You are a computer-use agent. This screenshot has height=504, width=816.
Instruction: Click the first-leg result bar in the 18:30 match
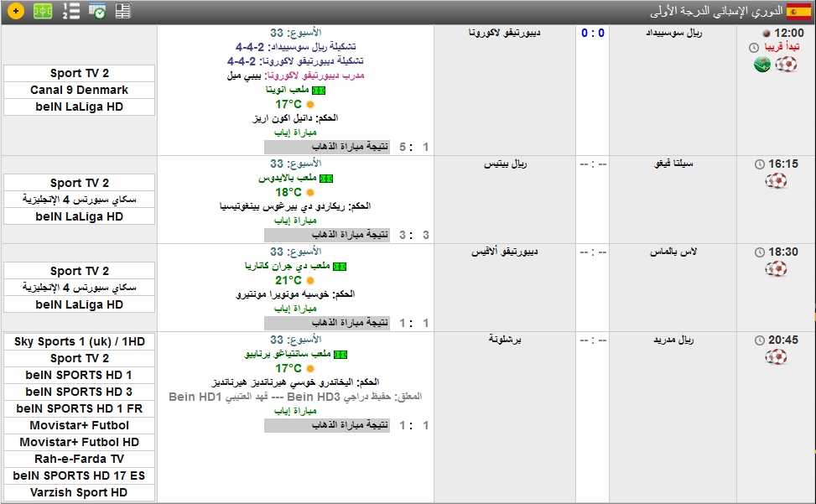[x=327, y=323]
